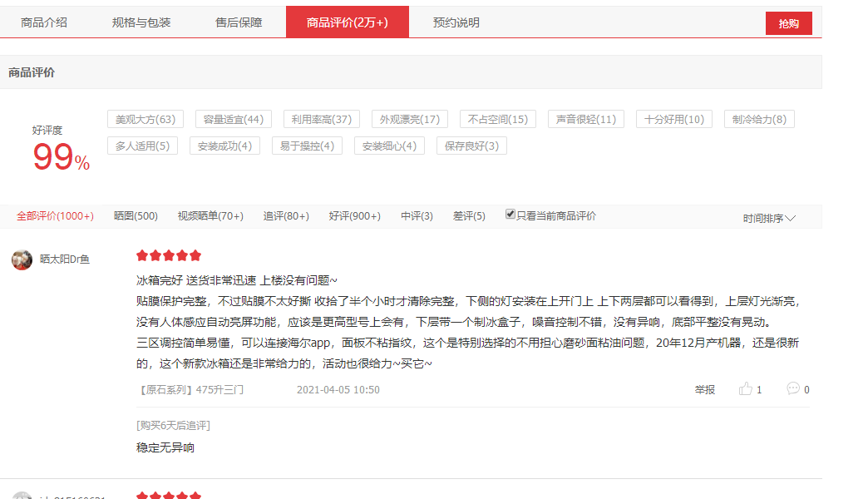Filter by tag 安装细心(4)
Screen dimensions: 868x499
coord(389,146)
